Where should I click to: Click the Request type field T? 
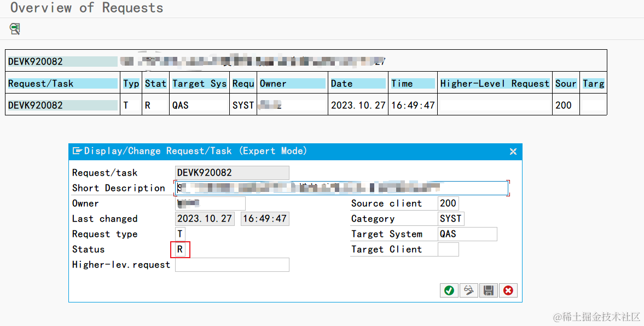pos(180,234)
